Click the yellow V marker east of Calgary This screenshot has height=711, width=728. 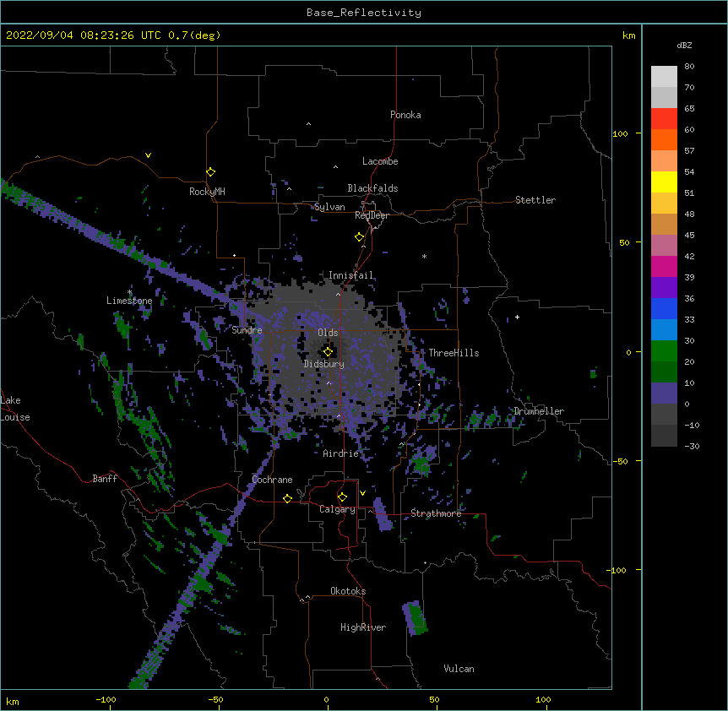coord(362,493)
